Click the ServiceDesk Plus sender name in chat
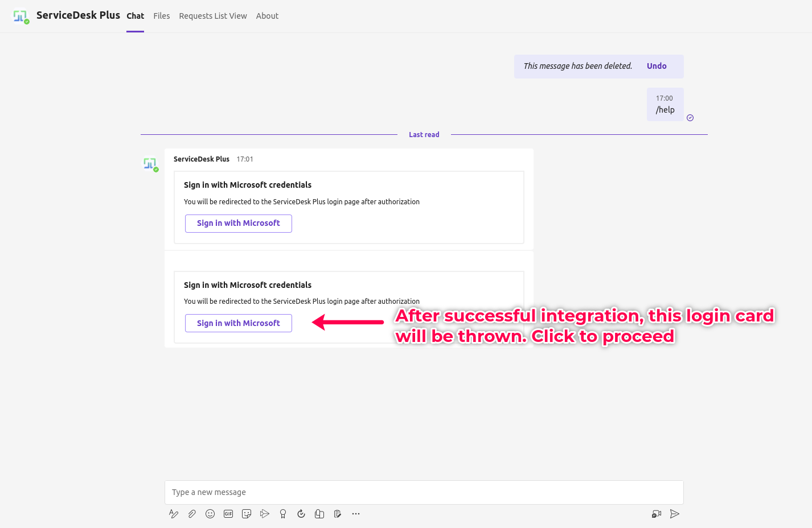The image size is (812, 528). pyautogui.click(x=202, y=159)
